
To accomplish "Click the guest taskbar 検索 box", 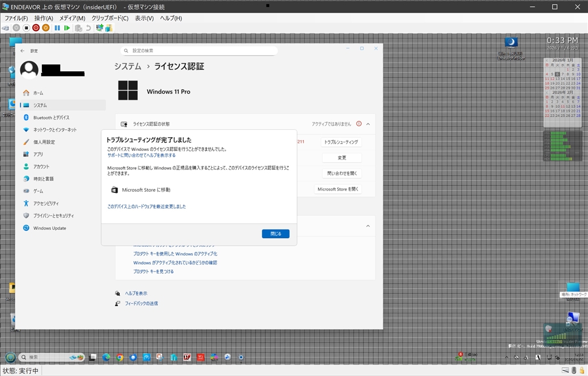I will tap(51, 357).
